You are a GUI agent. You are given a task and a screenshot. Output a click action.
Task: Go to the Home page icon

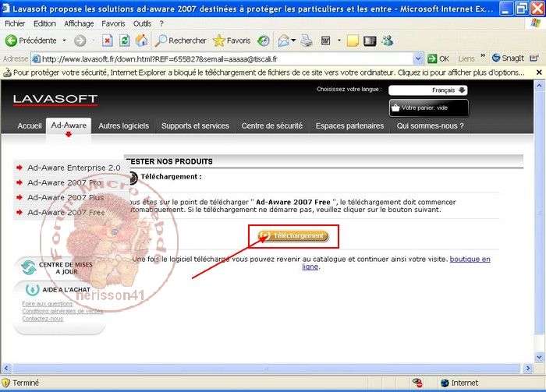[x=142, y=41]
